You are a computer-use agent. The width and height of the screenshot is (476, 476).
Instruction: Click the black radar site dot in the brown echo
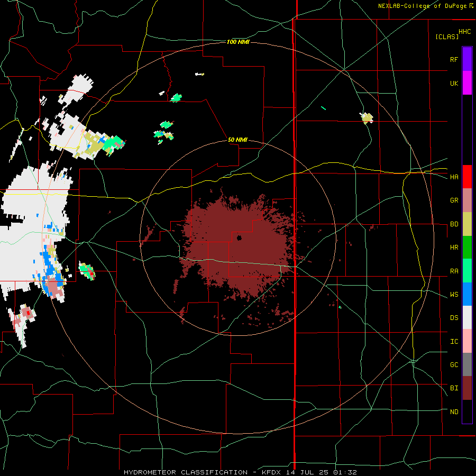pyautogui.click(x=239, y=238)
